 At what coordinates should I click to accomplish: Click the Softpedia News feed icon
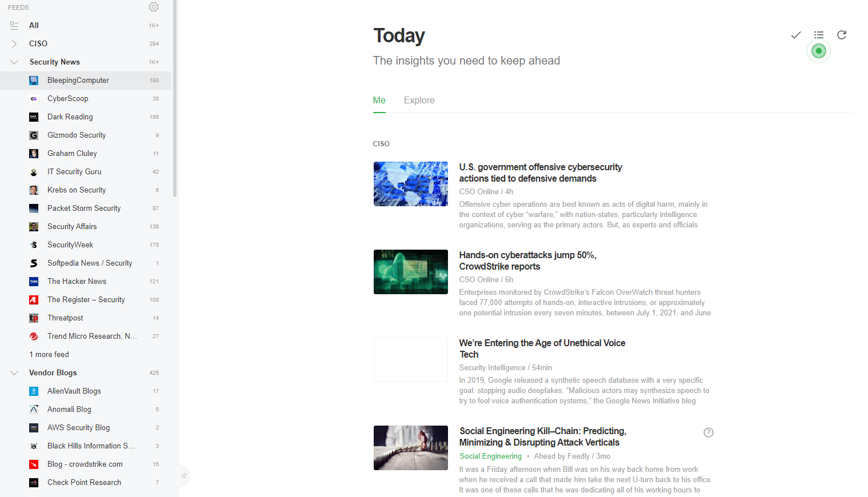[x=34, y=263]
